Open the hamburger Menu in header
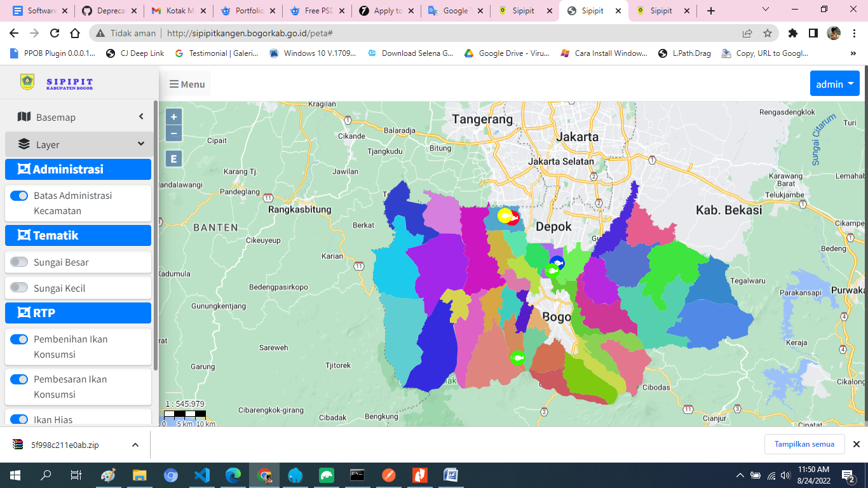This screenshot has height=488, width=868. (187, 84)
